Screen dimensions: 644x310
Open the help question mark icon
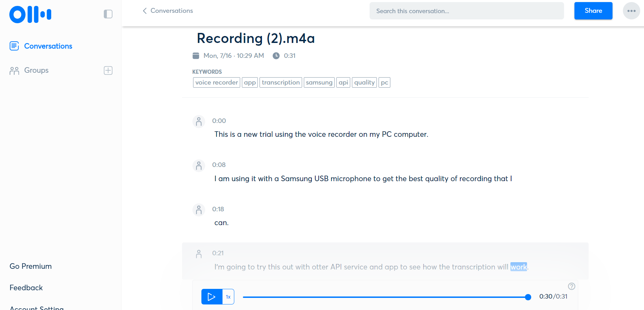(571, 286)
